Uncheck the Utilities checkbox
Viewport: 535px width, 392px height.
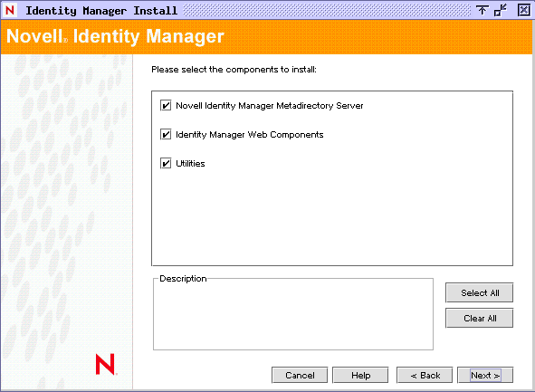click(x=166, y=164)
